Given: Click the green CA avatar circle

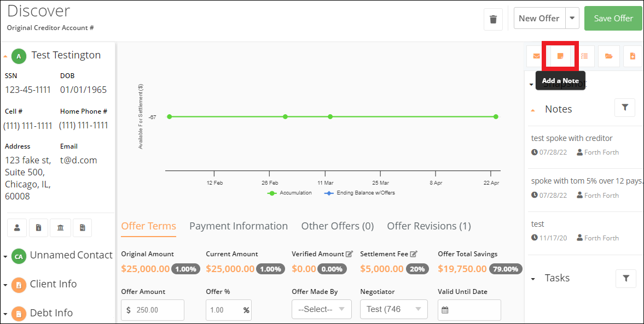Looking at the screenshot, I should click(19, 256).
